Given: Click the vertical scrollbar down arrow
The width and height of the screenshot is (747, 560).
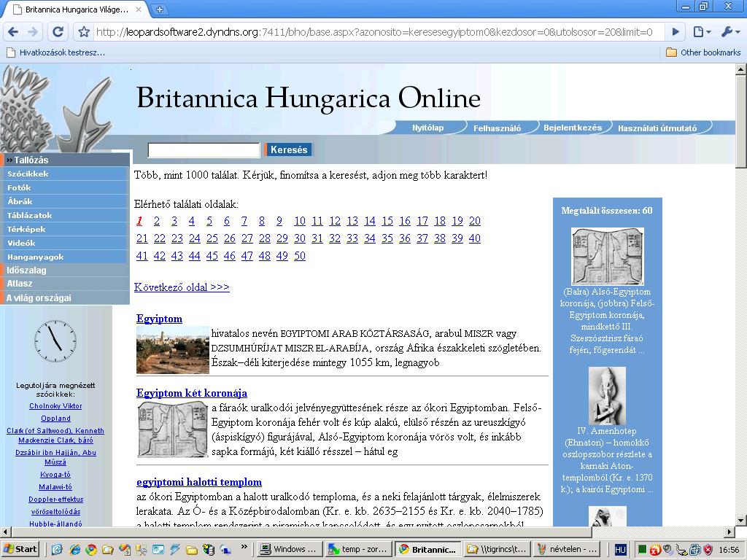Looking at the screenshot, I should click(x=741, y=520).
